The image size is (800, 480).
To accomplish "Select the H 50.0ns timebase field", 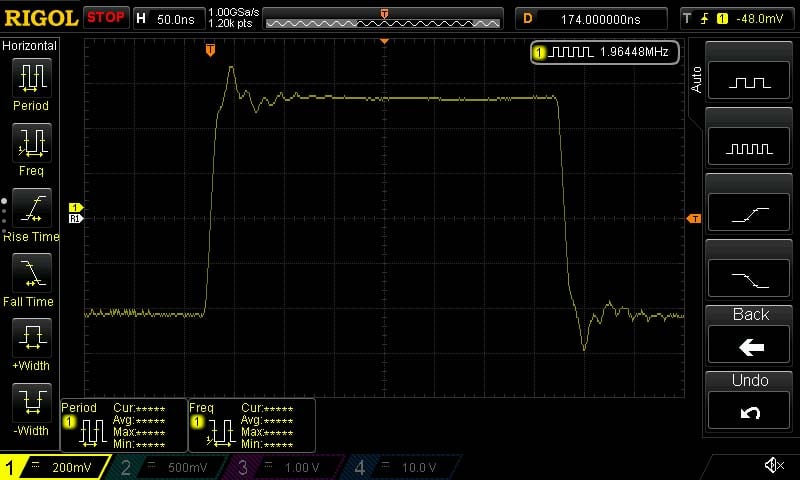I will (x=169, y=19).
